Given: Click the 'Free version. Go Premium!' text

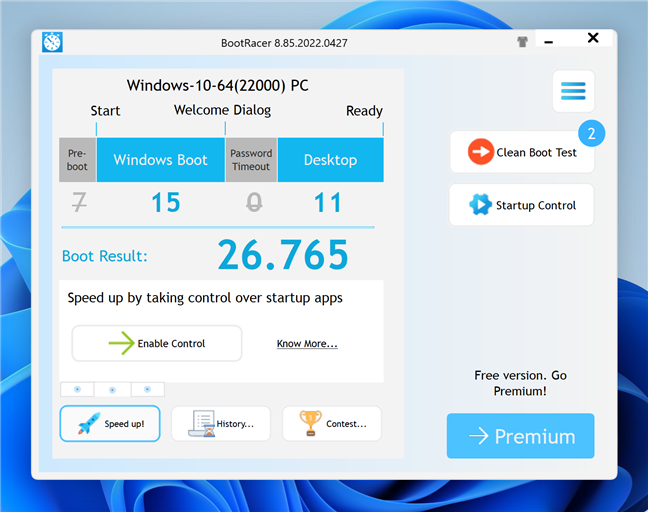Looking at the screenshot, I should (520, 383).
